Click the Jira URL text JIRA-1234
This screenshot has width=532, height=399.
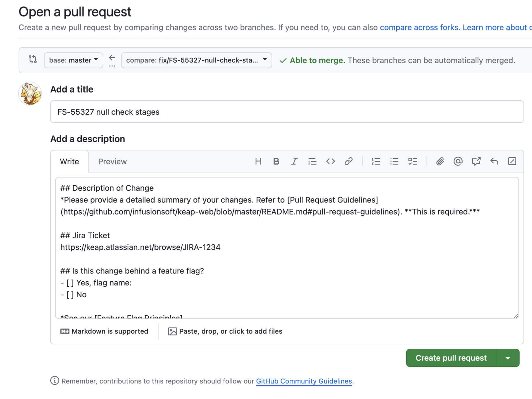tap(140, 247)
